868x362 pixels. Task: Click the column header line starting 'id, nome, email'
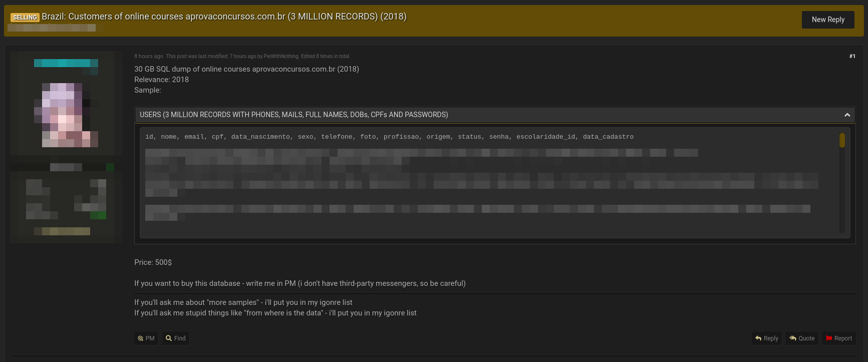point(389,137)
